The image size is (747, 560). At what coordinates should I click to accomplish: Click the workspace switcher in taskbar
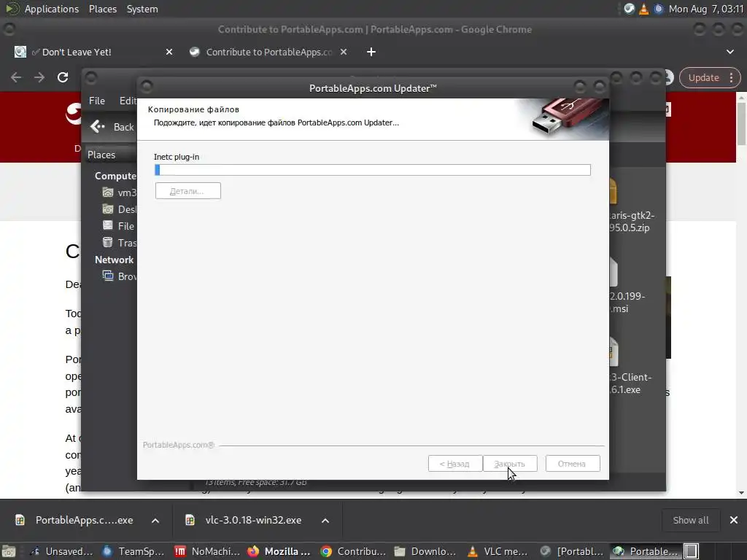[x=692, y=551]
